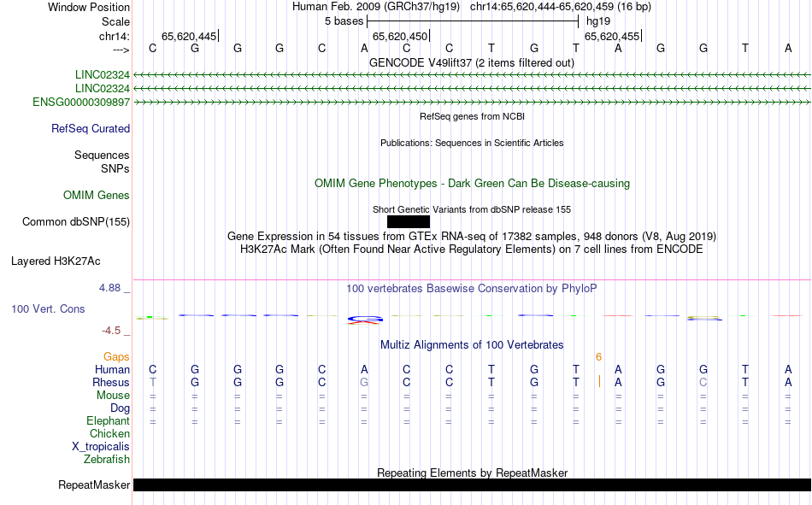Click the orange gap number 6

tap(598, 357)
